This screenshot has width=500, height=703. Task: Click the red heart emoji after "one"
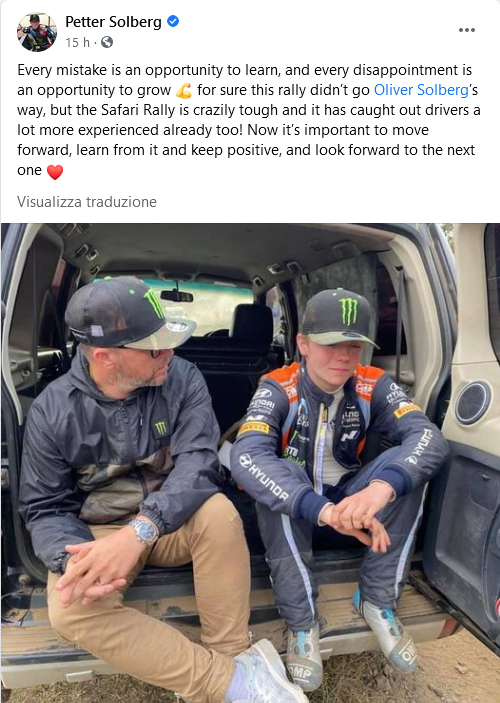(x=55, y=172)
